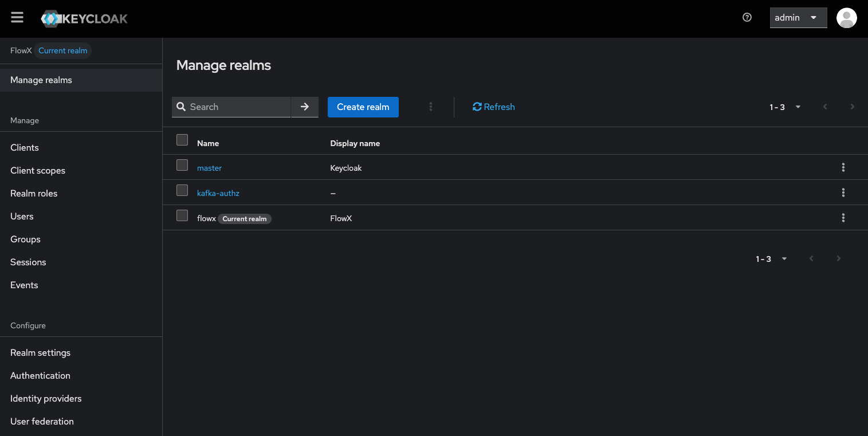Open the top 1-3 pagination dropdown

coord(785,107)
